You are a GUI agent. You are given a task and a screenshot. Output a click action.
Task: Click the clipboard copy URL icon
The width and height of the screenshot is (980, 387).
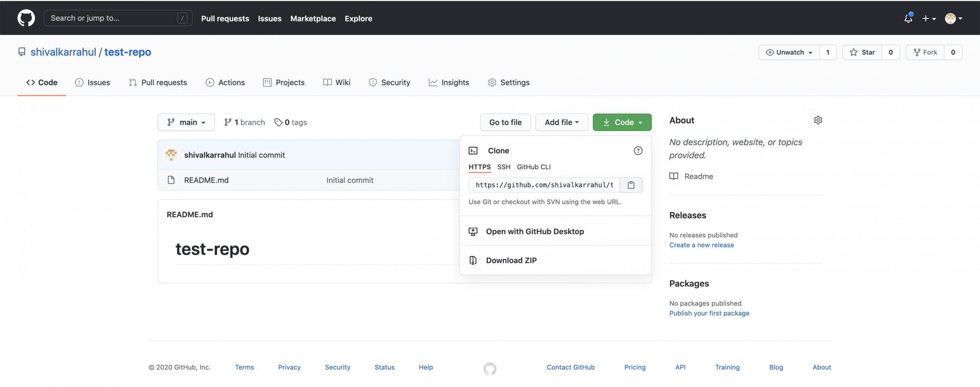tap(631, 185)
